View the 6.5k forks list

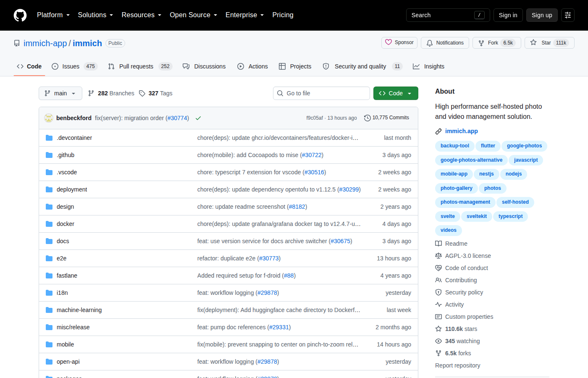coord(453,353)
